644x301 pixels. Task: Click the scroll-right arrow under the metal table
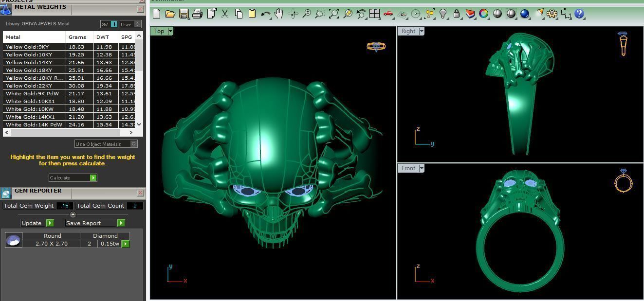click(x=130, y=132)
